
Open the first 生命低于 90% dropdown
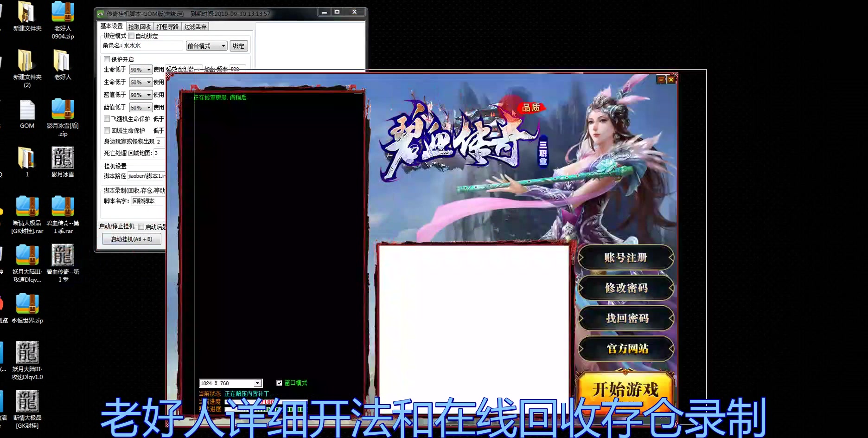[x=140, y=70]
